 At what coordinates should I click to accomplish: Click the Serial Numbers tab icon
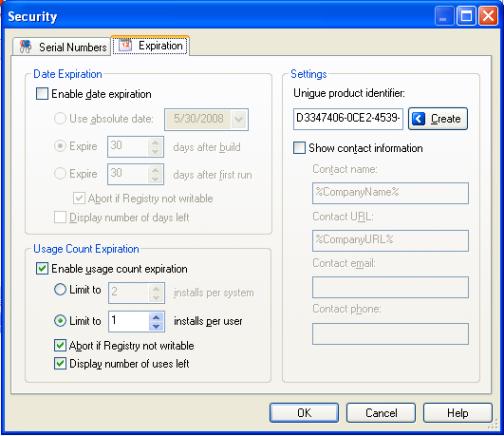[26, 46]
